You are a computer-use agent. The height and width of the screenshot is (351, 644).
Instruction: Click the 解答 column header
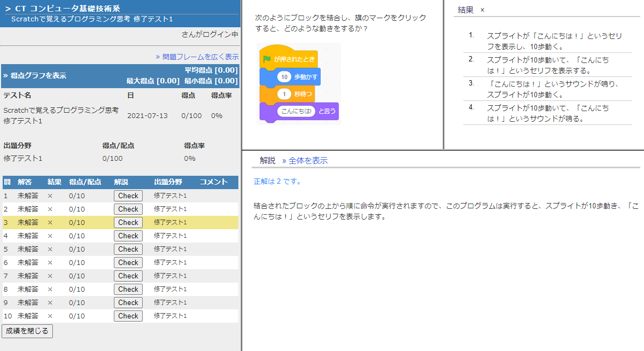25,182
